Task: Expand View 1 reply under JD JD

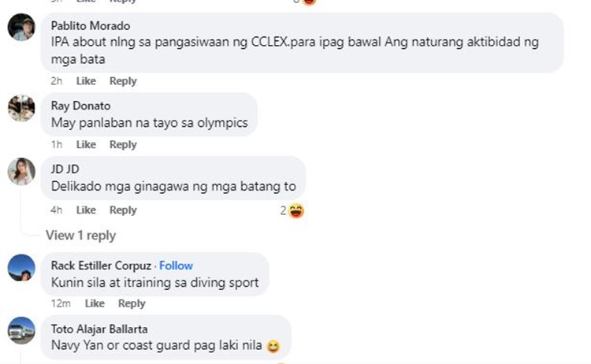Action: 80,236
